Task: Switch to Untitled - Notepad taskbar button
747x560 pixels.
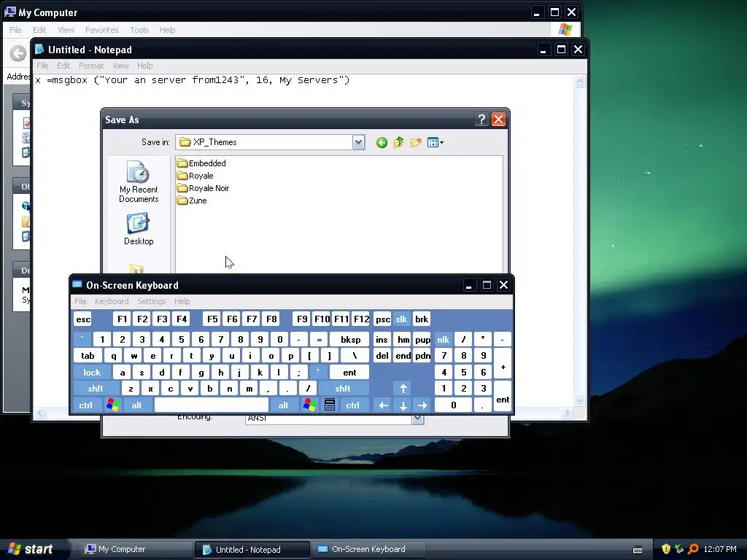Action: tap(252, 550)
